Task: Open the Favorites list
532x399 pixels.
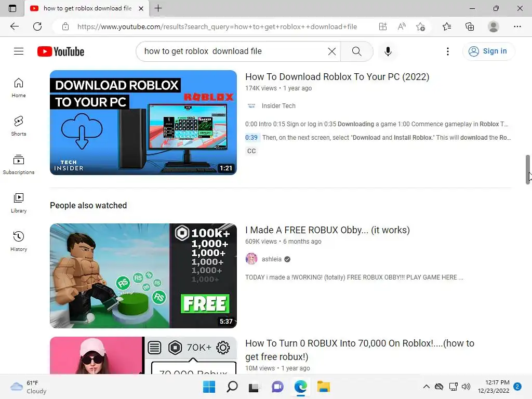Action: point(447,26)
